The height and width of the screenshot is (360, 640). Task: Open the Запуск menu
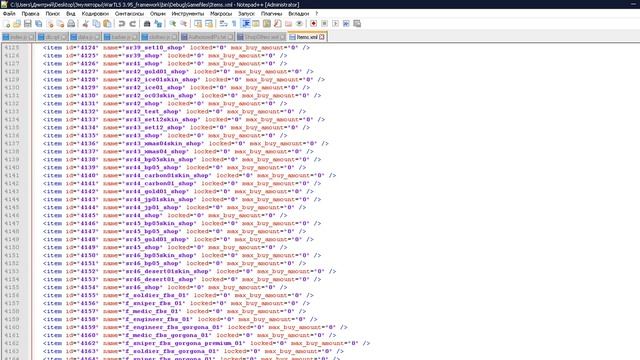[246, 13]
